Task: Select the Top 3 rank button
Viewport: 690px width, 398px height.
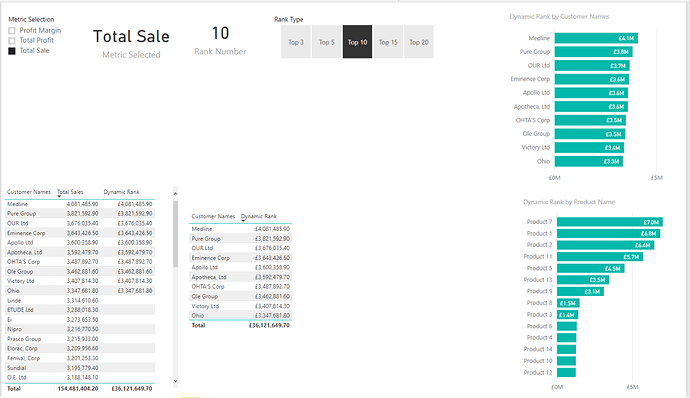Action: click(296, 42)
